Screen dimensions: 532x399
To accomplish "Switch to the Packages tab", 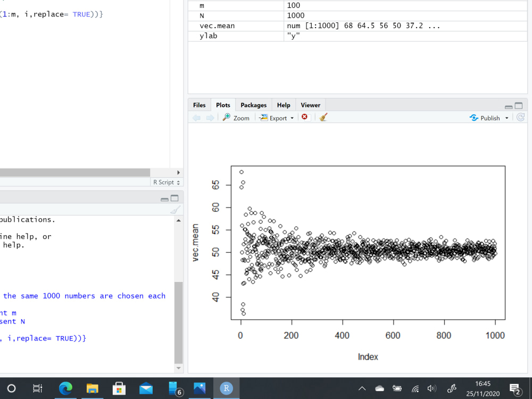I will (253, 105).
